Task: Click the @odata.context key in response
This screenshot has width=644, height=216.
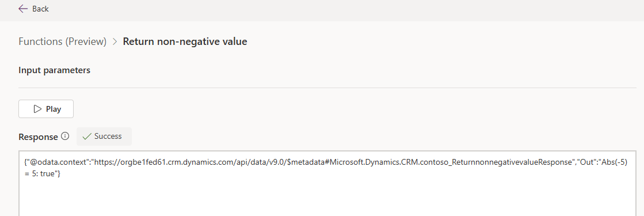Action: point(58,163)
